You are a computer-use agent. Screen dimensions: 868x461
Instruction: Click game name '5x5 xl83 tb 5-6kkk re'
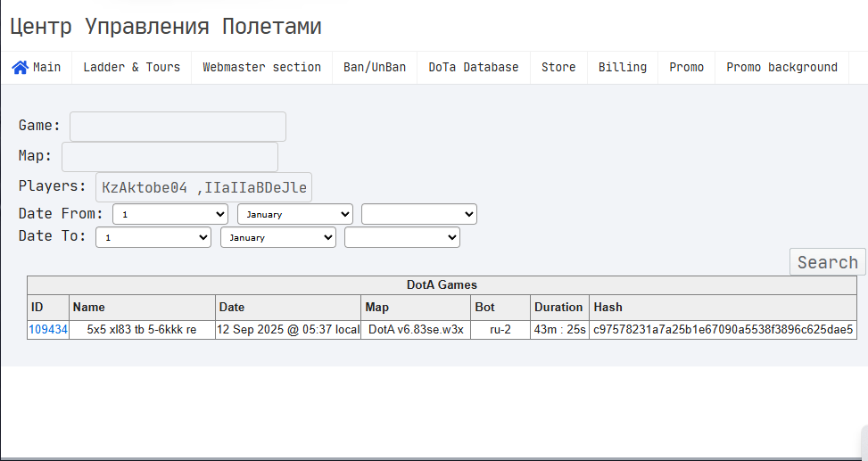point(142,330)
